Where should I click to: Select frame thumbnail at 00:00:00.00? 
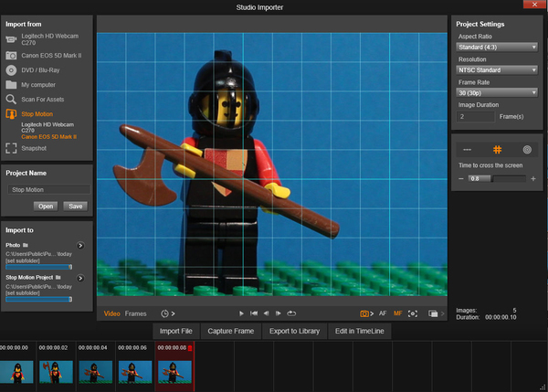(x=16, y=372)
